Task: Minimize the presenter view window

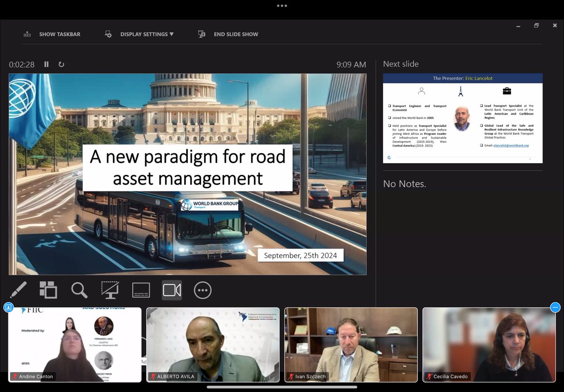Action: coord(518,26)
